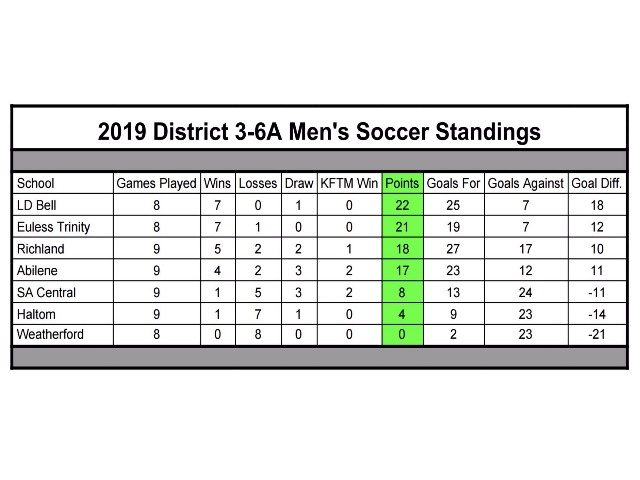Viewport: 640px width, 480px height.
Task: Click the LD Bell school name cell
Action: coord(63,205)
